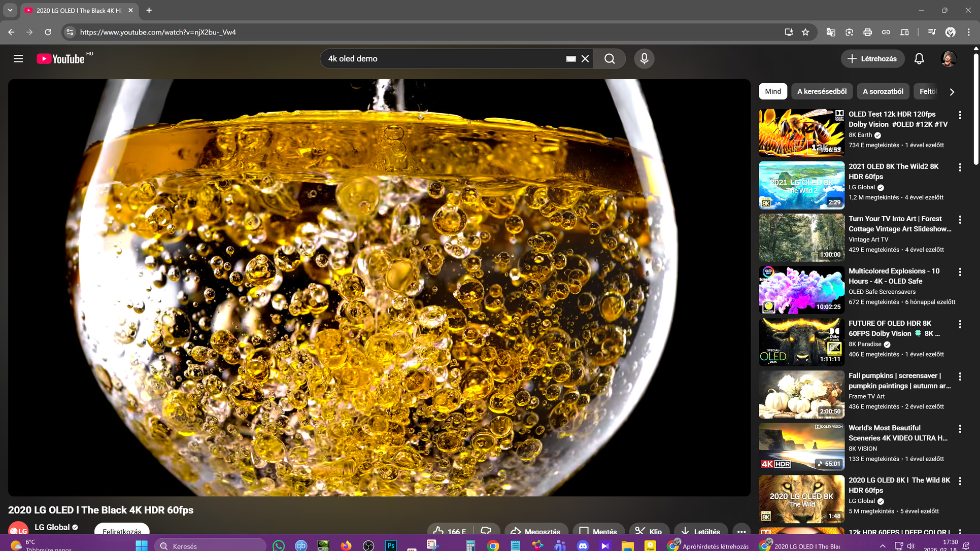Viewport: 980px width, 551px height.
Task: Select the 'A sorozatból' filter chip
Action: point(883,91)
